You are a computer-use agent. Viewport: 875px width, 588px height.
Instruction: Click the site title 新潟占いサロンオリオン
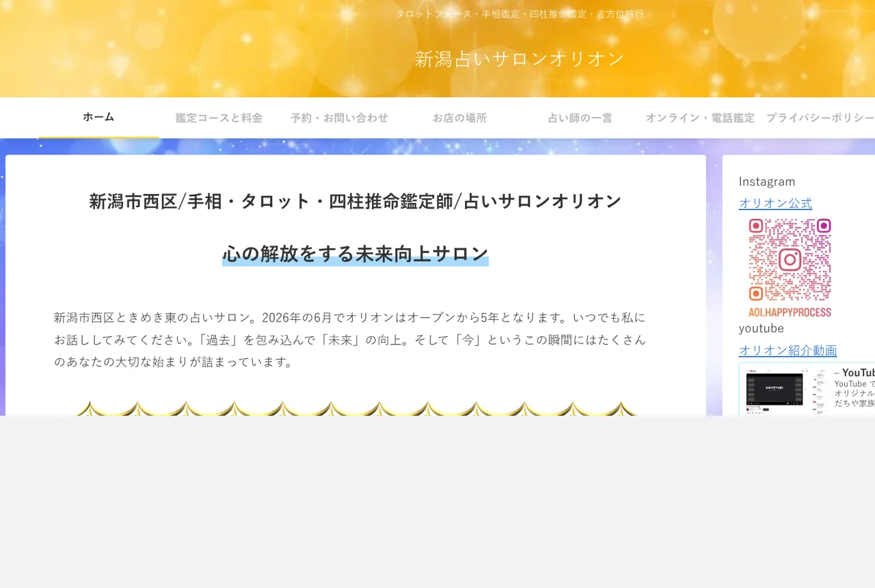tap(520, 59)
